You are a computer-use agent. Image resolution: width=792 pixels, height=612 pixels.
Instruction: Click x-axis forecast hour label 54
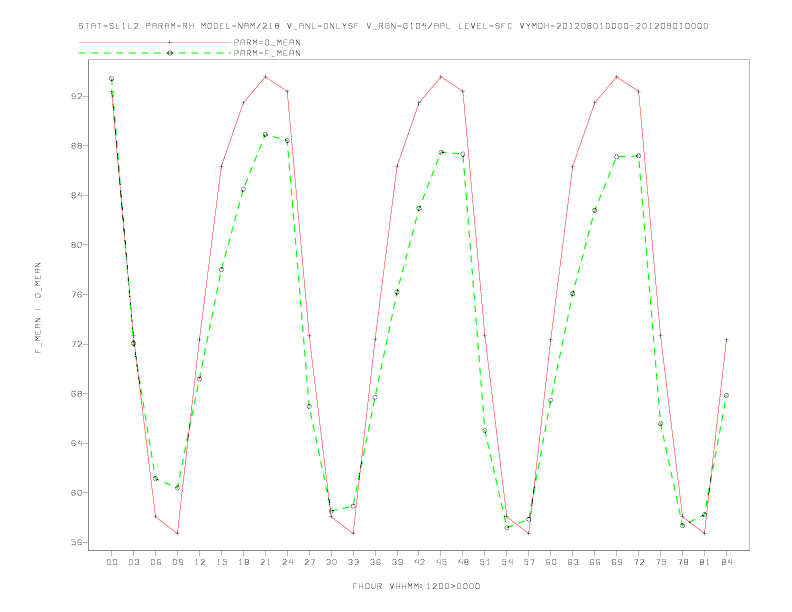pyautogui.click(x=507, y=562)
